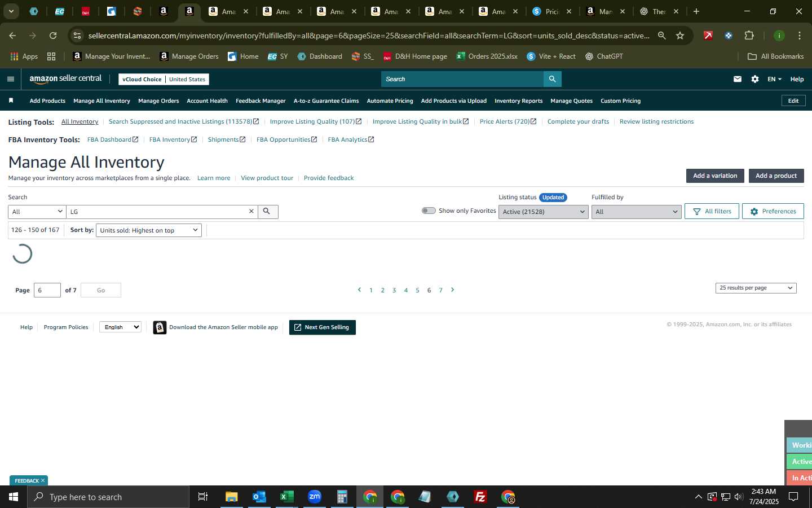The image size is (812, 508).
Task: Open Manage Orders menu item
Action: pyautogui.click(x=158, y=100)
